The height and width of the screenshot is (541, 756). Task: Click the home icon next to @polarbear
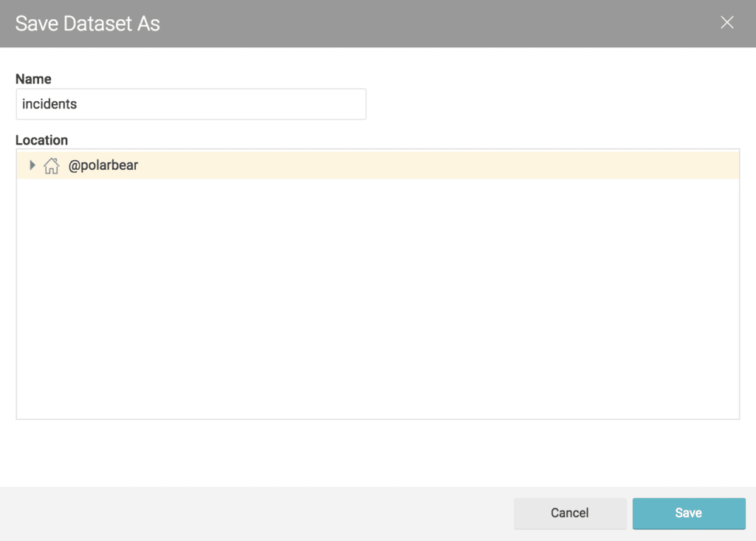(52, 165)
